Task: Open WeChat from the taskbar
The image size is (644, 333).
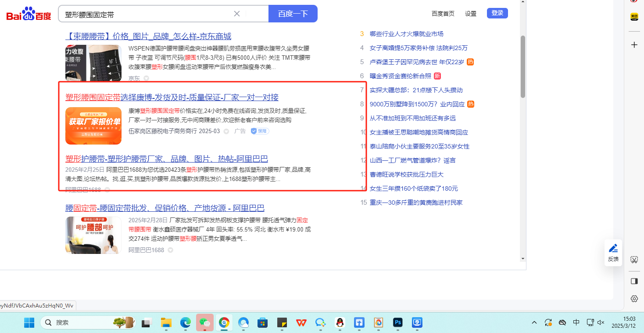Action: pyautogui.click(x=205, y=323)
